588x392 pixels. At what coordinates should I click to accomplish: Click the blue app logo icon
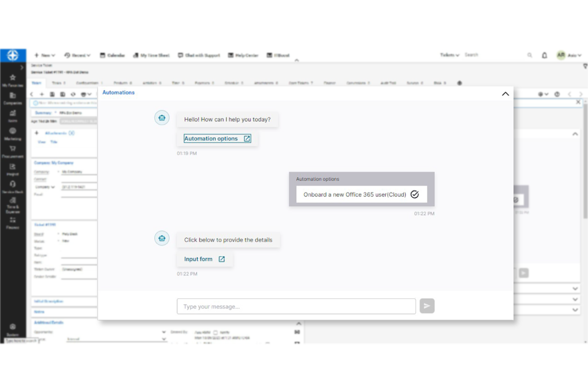coord(13,55)
